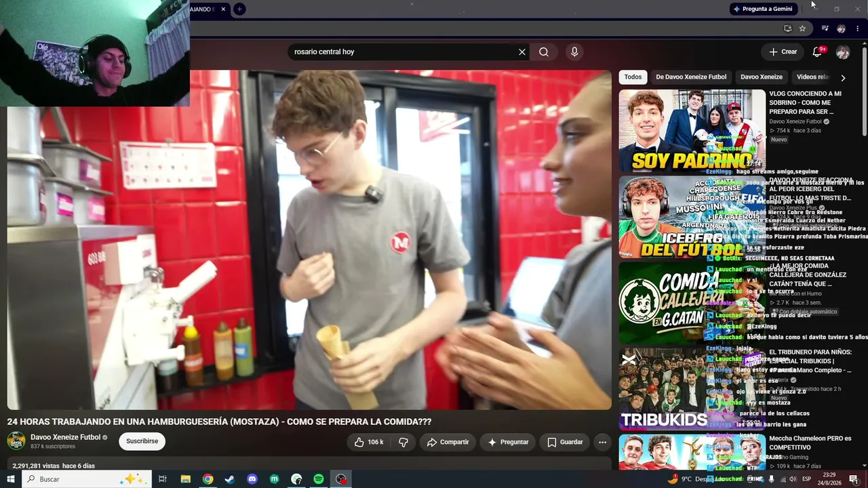The height and width of the screenshot is (488, 868).
Task: Save the video with Guardar
Action: point(564,442)
